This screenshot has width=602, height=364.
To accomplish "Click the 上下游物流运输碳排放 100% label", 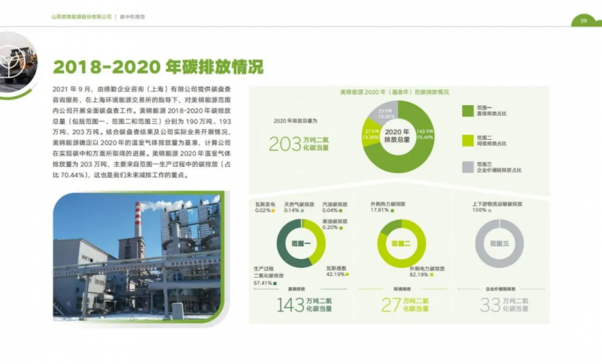I will coord(497,207).
